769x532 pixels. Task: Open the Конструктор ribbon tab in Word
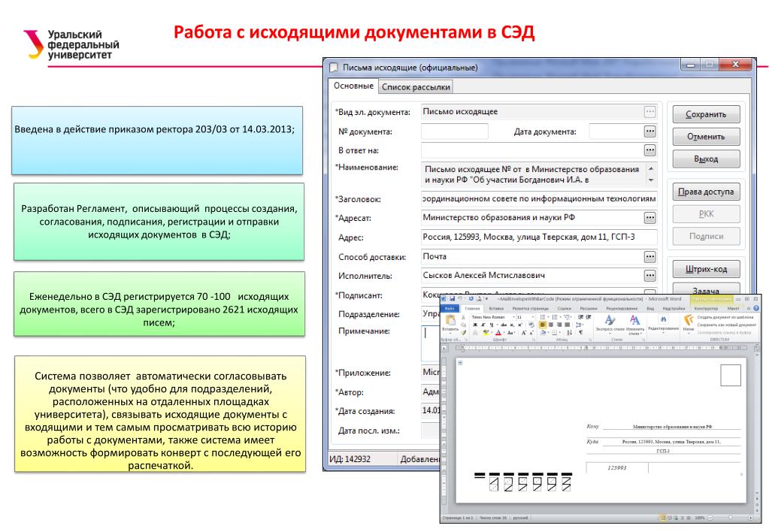click(706, 308)
